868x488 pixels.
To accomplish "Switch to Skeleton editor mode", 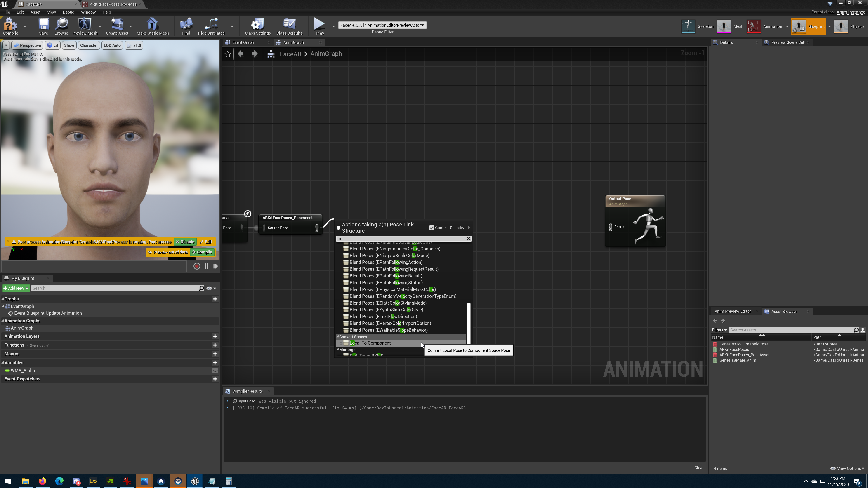I will [698, 26].
